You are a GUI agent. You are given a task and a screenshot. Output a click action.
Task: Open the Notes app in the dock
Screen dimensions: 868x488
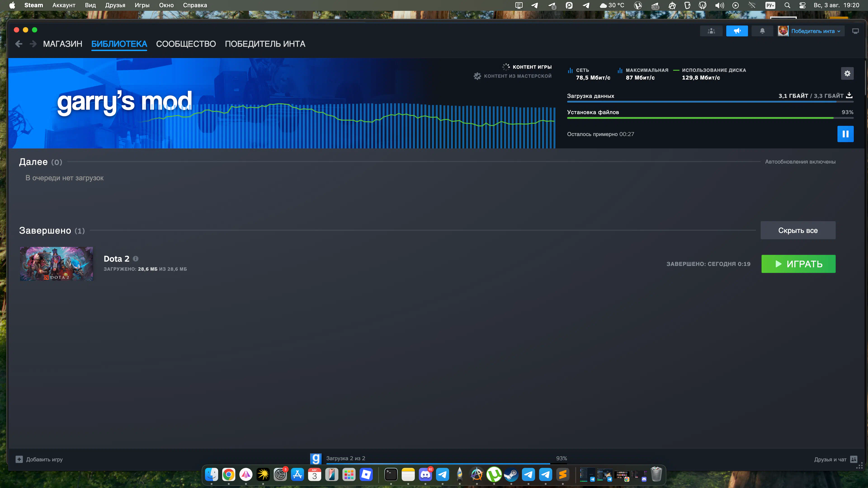point(408,475)
